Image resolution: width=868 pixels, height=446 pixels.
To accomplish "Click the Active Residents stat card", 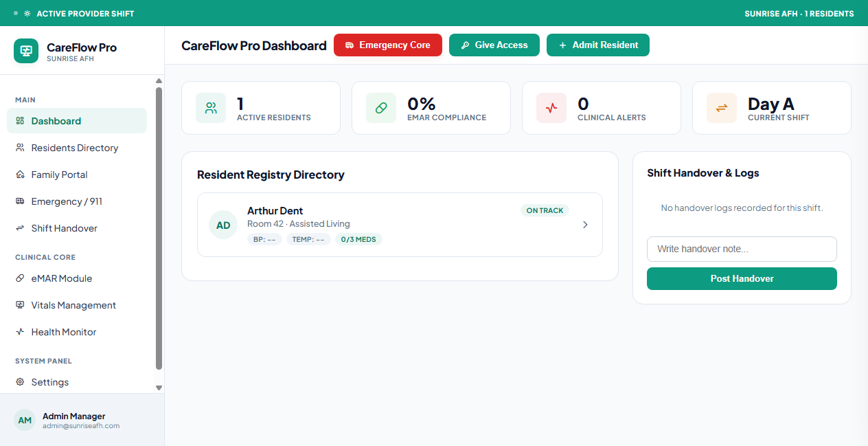I will pos(261,108).
